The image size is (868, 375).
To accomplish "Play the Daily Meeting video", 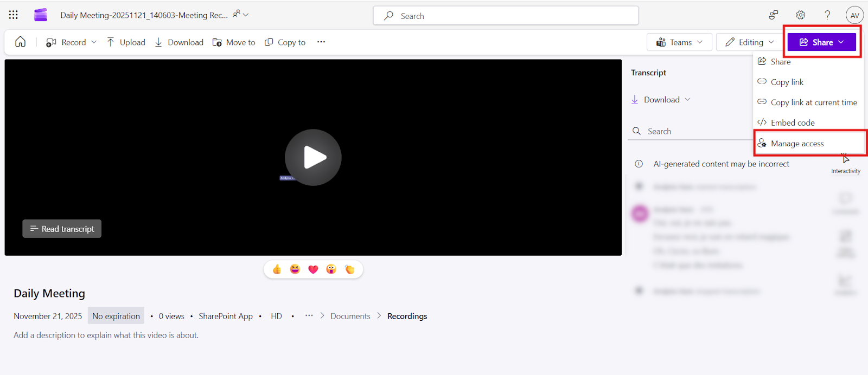I will click(x=313, y=158).
